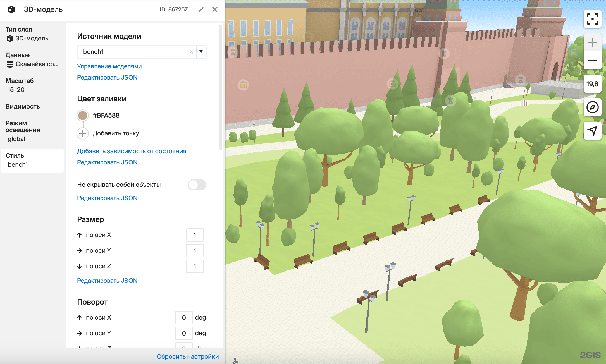Enable the 'Не скрывать собой объекты' toggle
Image resolution: width=606 pixels, height=364 pixels.
197,185
